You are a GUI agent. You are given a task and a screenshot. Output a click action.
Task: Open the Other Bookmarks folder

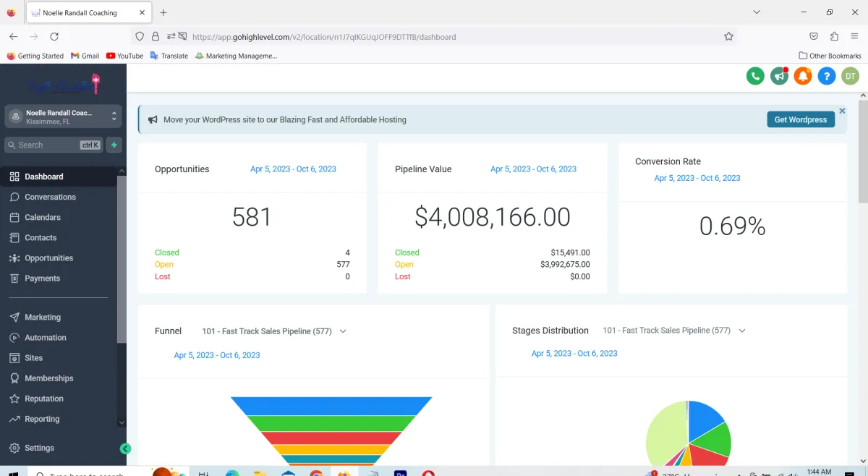[830, 56]
